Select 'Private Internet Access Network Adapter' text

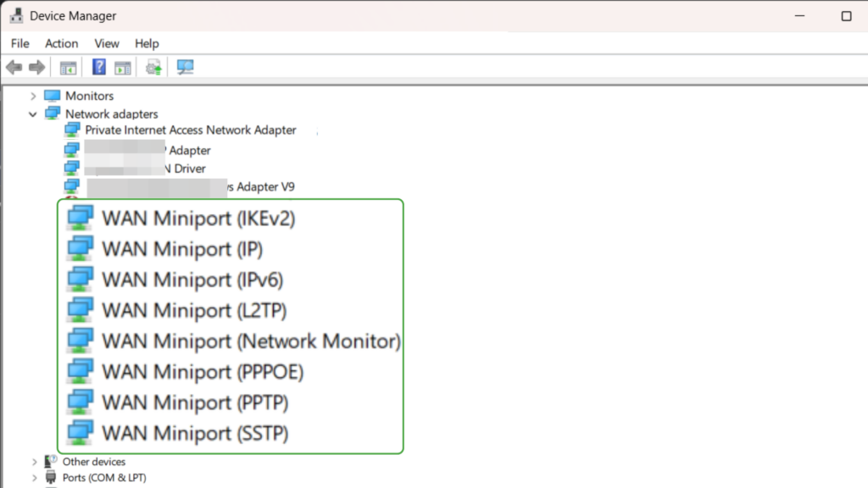click(191, 130)
